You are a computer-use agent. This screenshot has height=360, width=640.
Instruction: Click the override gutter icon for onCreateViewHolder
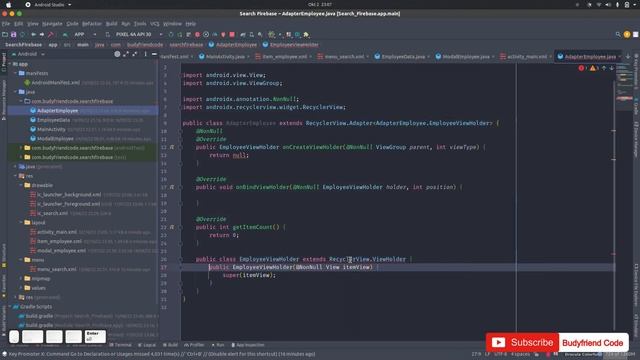(x=172, y=147)
